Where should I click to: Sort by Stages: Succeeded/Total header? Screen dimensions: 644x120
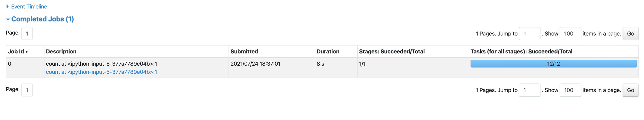click(392, 52)
